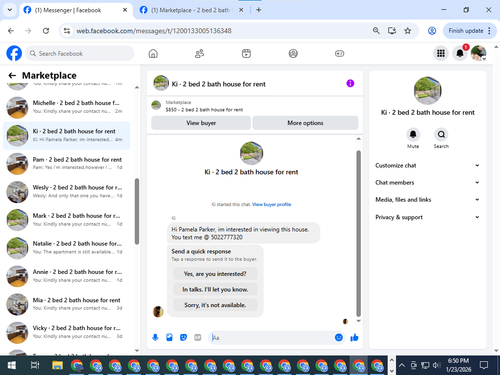This screenshot has height=375, width=500.
Task: Show hidden system tray icons chevron
Action: pos(402,365)
